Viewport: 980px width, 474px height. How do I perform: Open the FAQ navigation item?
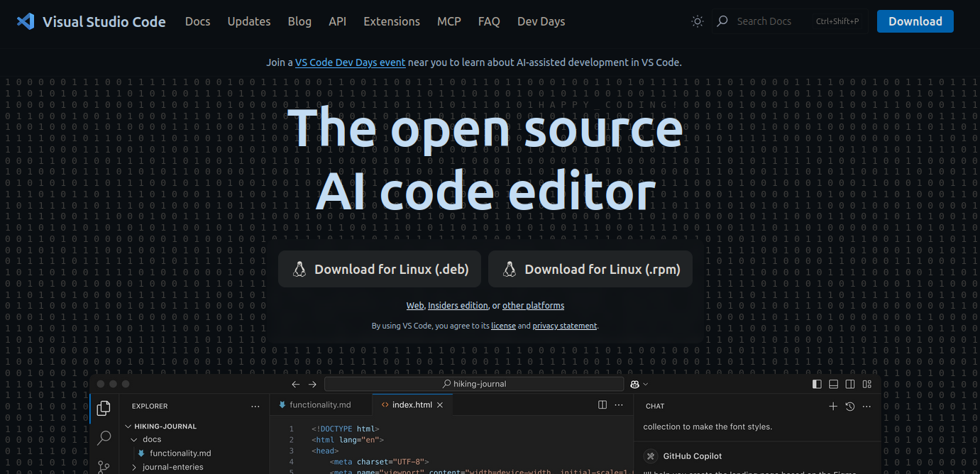(489, 21)
